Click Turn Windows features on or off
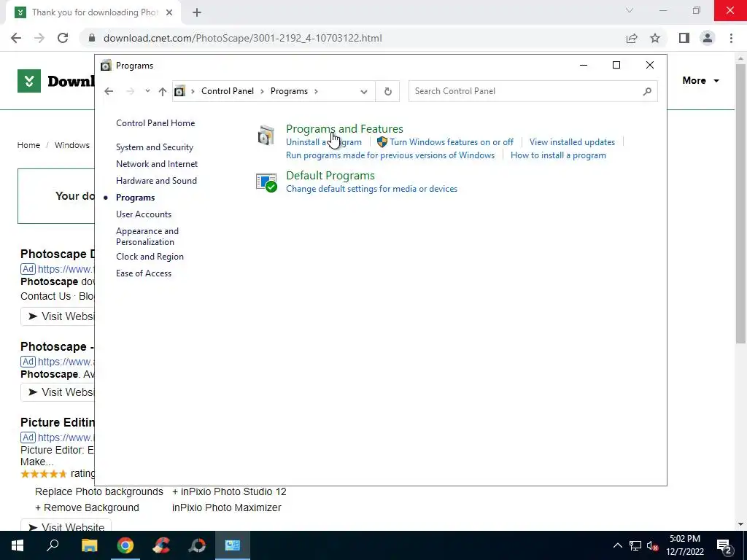Image resolution: width=747 pixels, height=560 pixels. pos(451,142)
